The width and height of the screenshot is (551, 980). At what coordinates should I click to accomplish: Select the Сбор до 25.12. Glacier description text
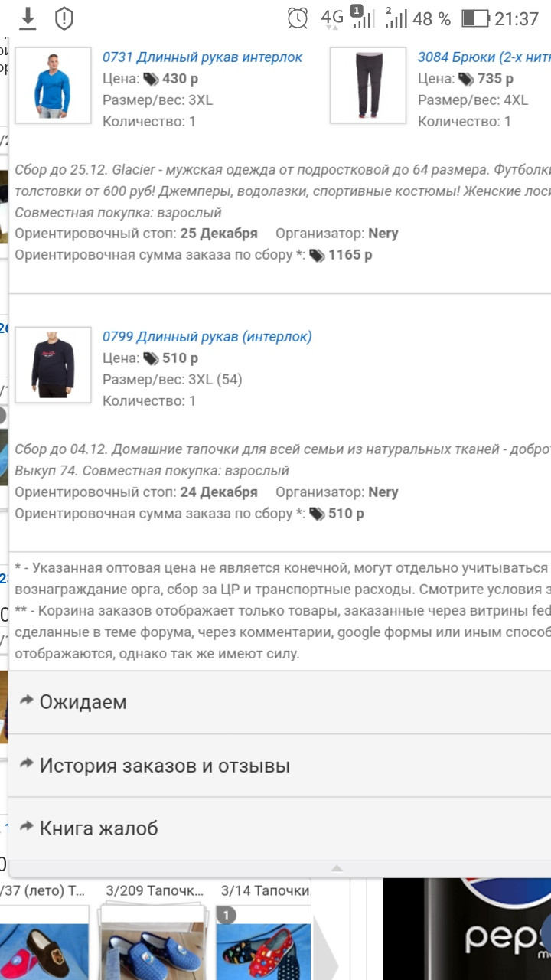coord(282,190)
